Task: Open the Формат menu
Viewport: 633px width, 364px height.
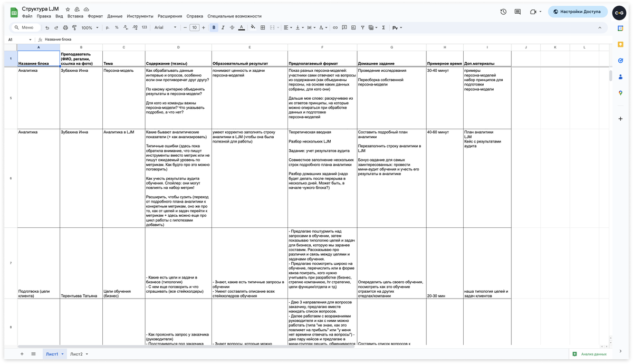Action: coord(95,16)
